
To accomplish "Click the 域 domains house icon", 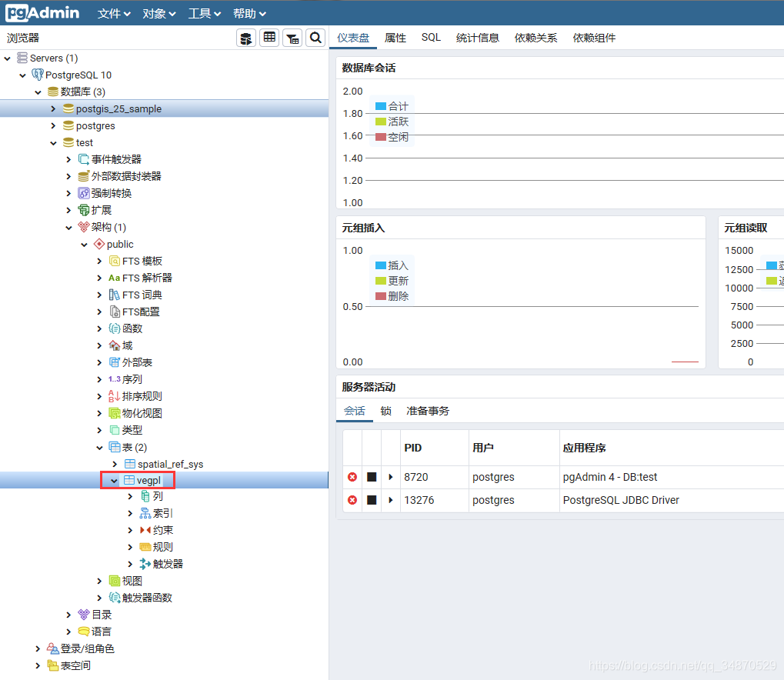I will click(114, 345).
